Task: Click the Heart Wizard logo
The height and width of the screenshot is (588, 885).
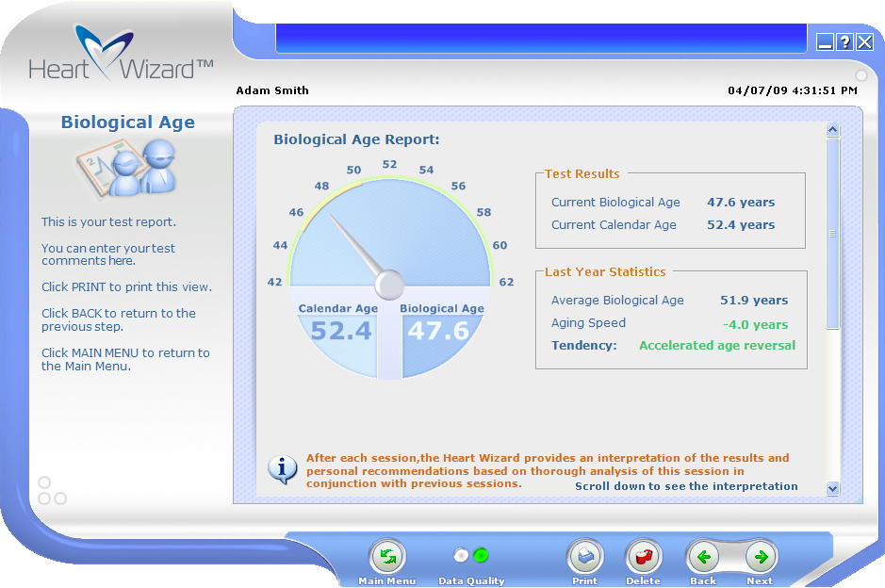Action: point(121,57)
